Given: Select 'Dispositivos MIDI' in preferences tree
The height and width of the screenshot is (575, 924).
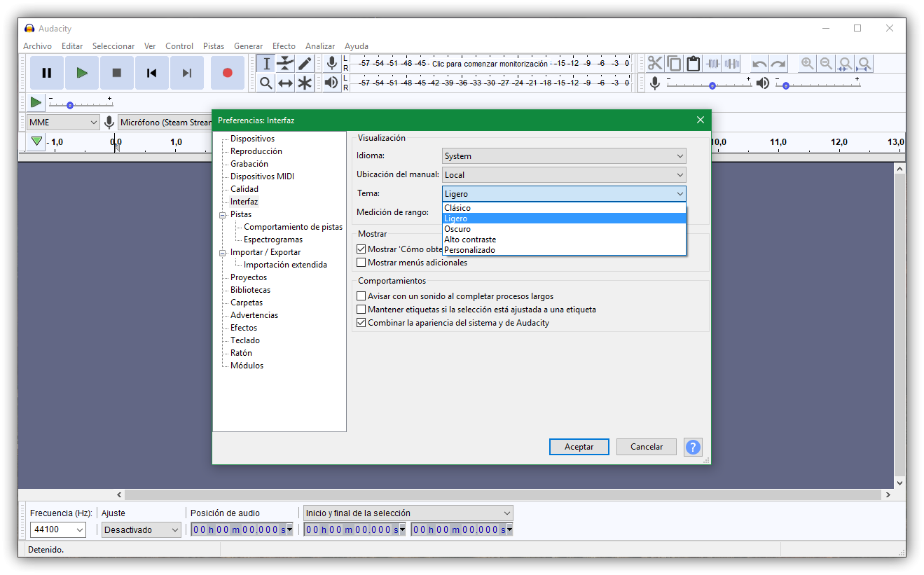Looking at the screenshot, I should point(262,176).
